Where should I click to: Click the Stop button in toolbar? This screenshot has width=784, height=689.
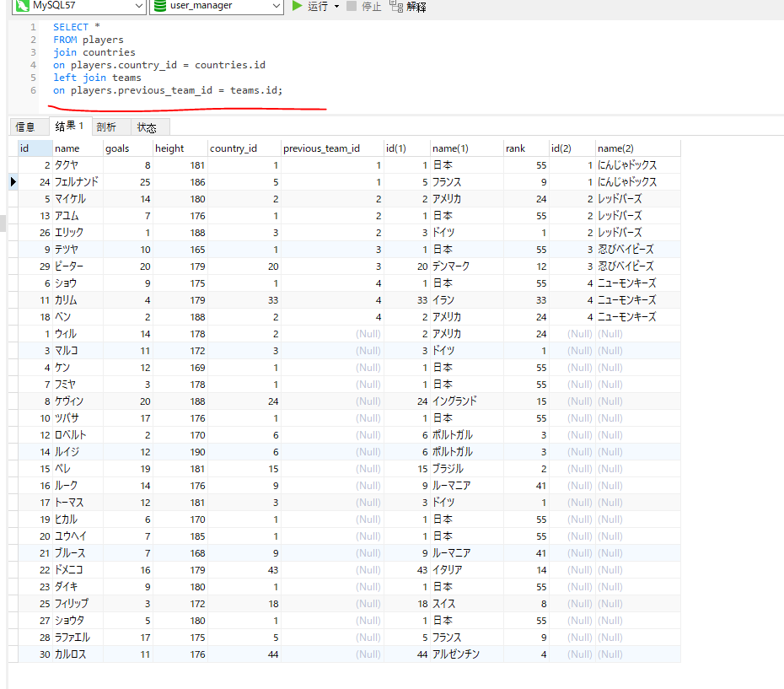[363, 7]
